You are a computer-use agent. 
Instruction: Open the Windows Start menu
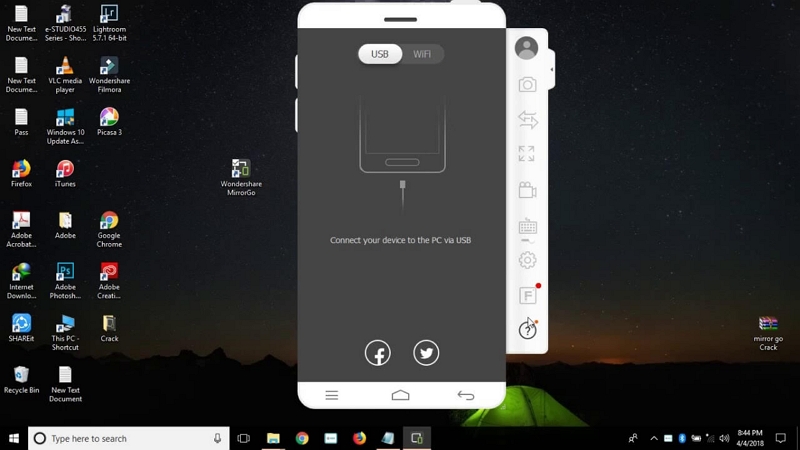pos(14,438)
